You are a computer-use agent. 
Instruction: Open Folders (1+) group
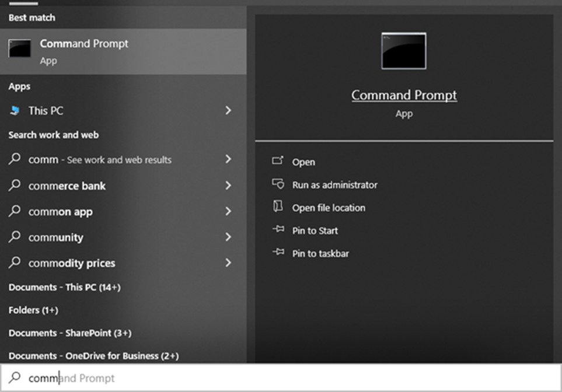[33, 310]
